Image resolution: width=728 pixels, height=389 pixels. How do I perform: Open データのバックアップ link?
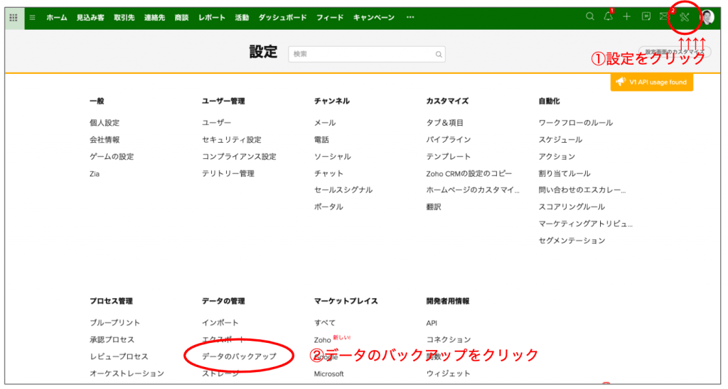point(239,357)
